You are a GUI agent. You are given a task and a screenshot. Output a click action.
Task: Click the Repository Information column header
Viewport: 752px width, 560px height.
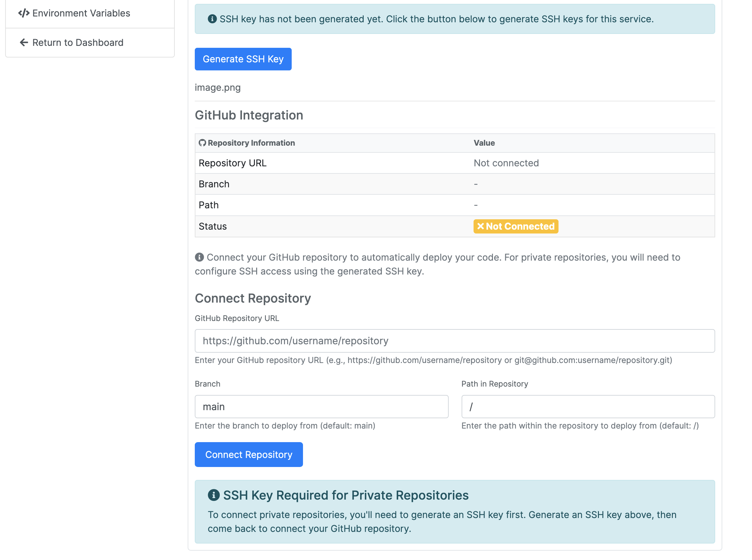[x=251, y=143]
